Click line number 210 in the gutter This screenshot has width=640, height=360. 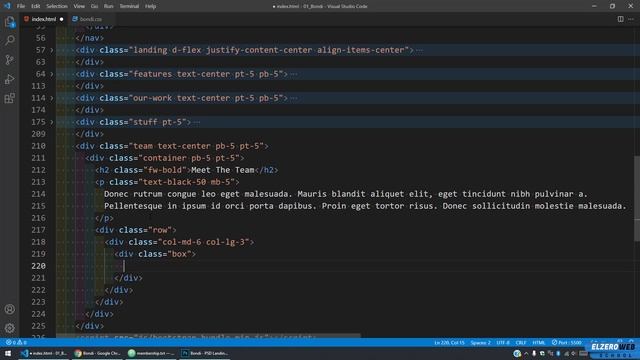pyautogui.click(x=38, y=146)
